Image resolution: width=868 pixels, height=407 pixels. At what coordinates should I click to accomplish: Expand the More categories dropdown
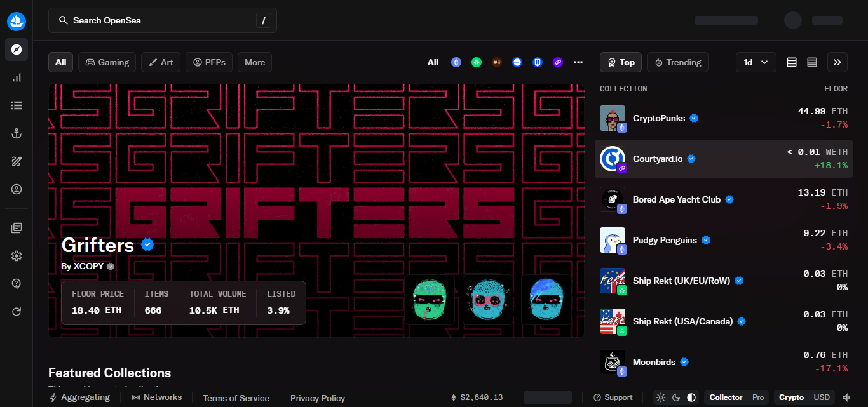click(x=255, y=62)
